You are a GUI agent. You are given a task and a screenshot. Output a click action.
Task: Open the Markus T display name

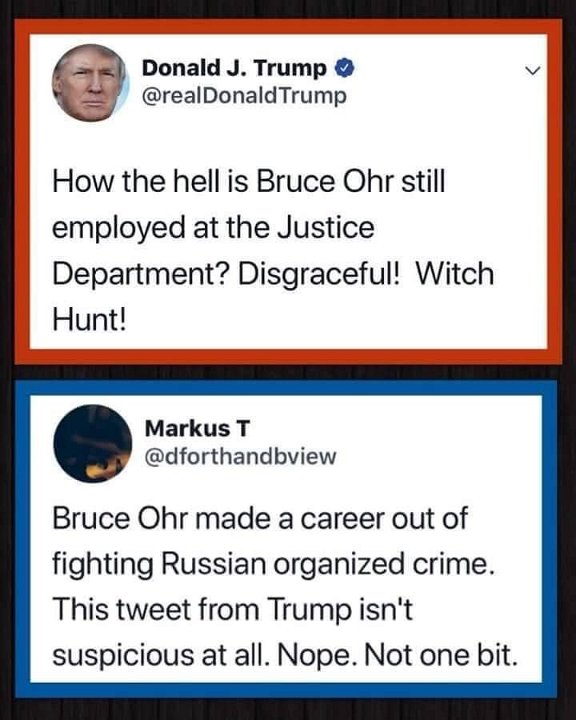pyautogui.click(x=198, y=428)
